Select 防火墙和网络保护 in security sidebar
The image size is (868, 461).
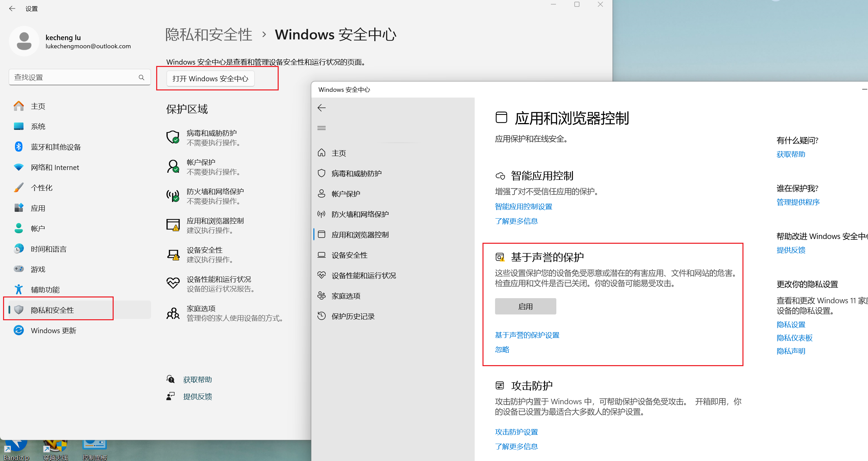(x=360, y=214)
